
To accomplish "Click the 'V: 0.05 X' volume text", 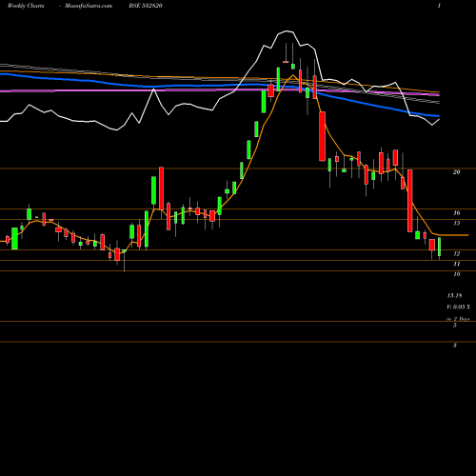I will click(459, 307).
